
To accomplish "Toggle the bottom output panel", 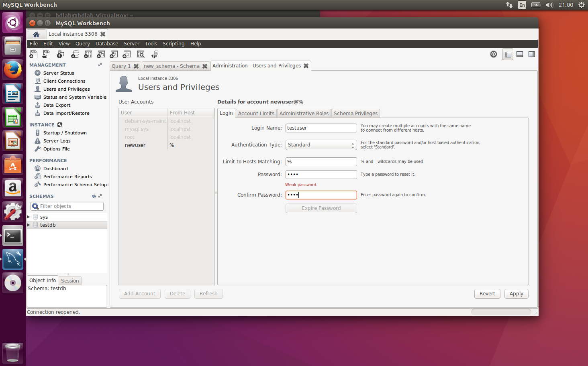I will (520, 54).
